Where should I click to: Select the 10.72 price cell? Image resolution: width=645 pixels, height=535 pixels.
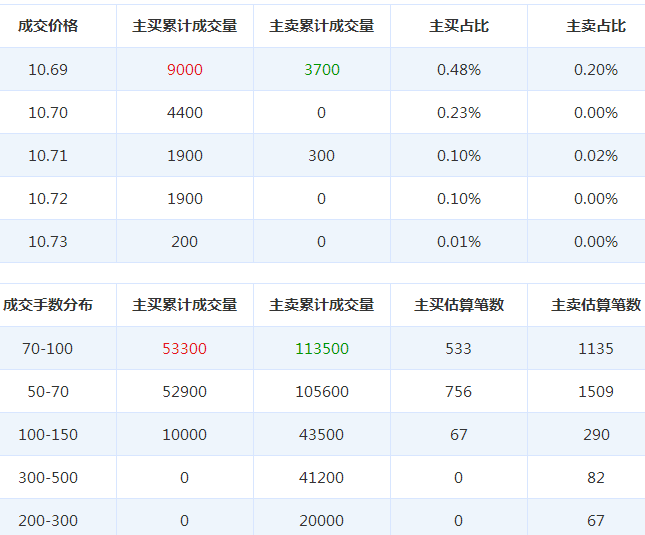[48, 199]
